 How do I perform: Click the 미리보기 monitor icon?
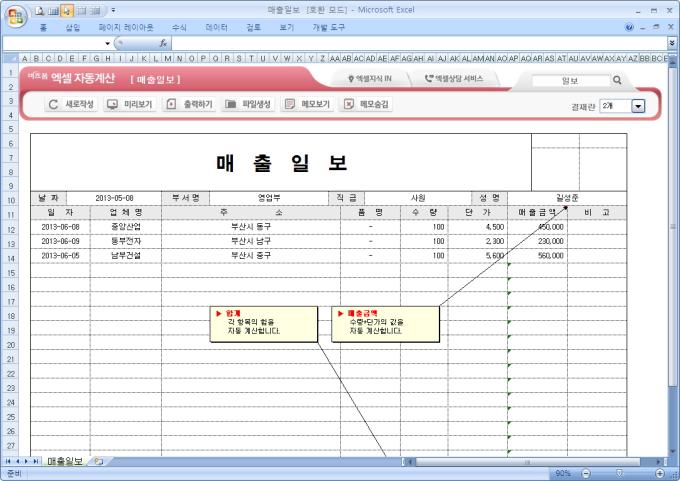112,105
